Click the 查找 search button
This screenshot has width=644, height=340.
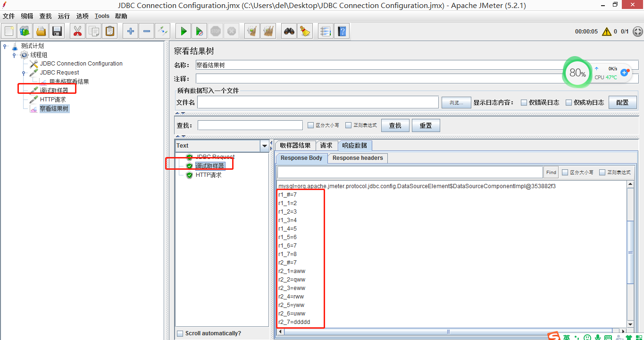pyautogui.click(x=395, y=125)
